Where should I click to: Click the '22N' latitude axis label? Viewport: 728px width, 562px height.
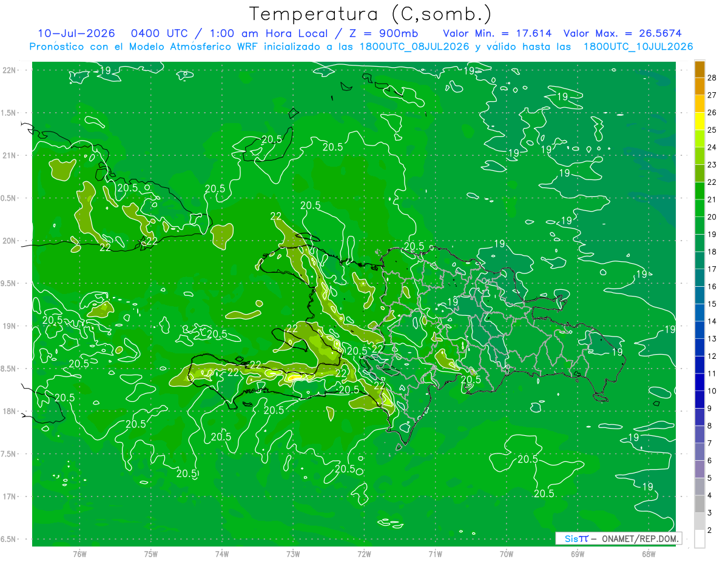(10, 70)
